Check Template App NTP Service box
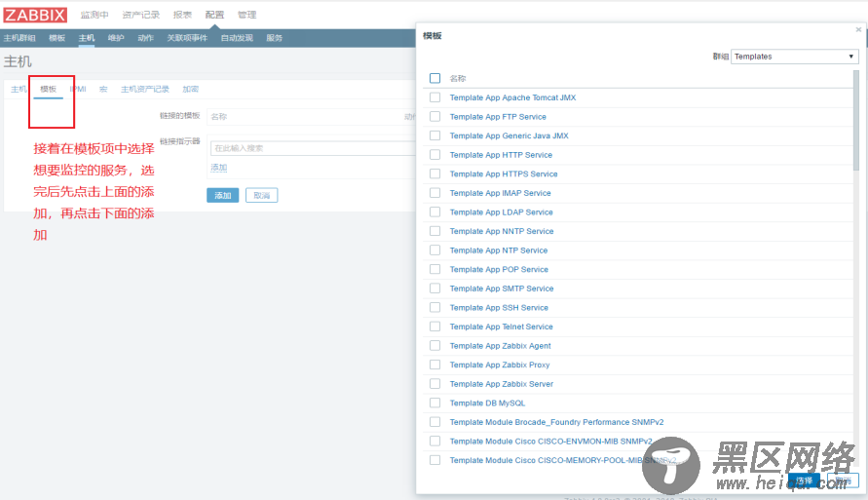Viewport: 868px width, 500px height. (435, 250)
